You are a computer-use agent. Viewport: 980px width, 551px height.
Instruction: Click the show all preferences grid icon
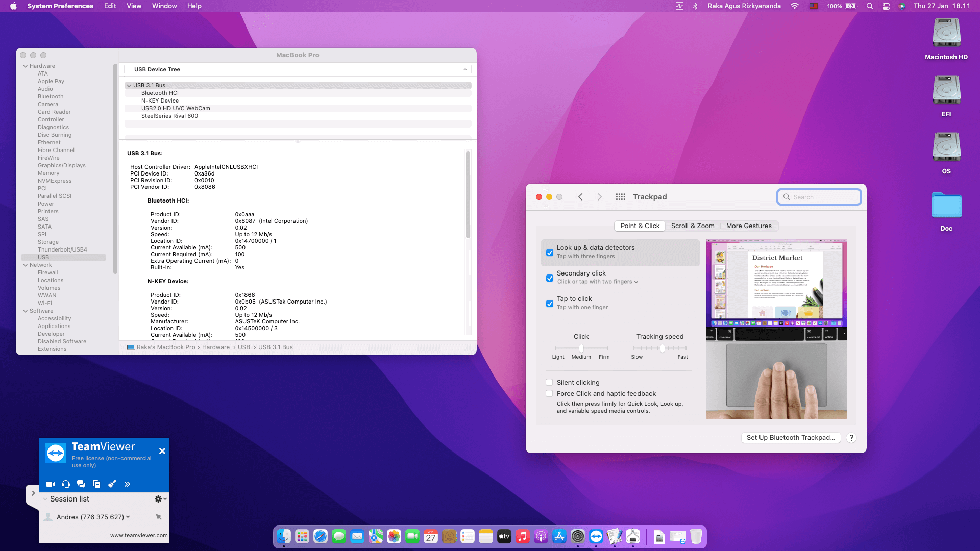(620, 197)
